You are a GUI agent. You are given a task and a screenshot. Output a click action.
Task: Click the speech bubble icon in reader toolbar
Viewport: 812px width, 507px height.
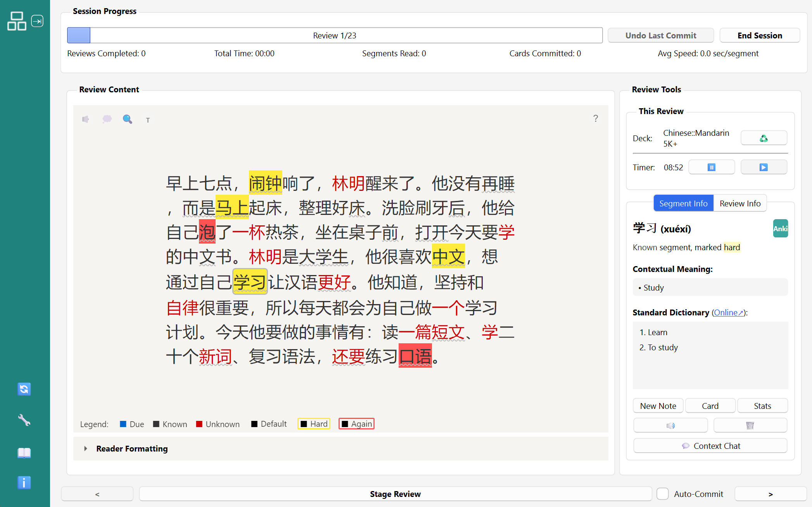tap(107, 119)
